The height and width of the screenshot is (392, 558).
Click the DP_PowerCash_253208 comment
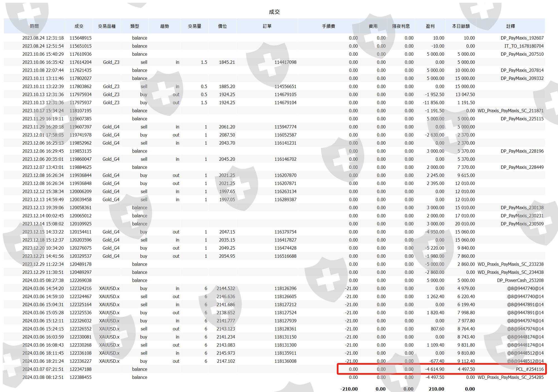[520, 280]
